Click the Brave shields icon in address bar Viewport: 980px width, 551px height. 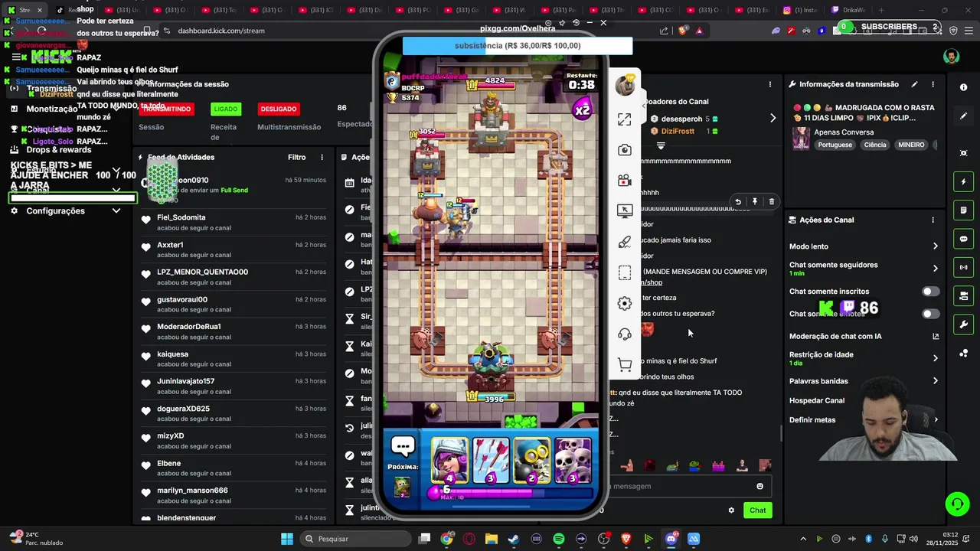pyautogui.click(x=683, y=31)
